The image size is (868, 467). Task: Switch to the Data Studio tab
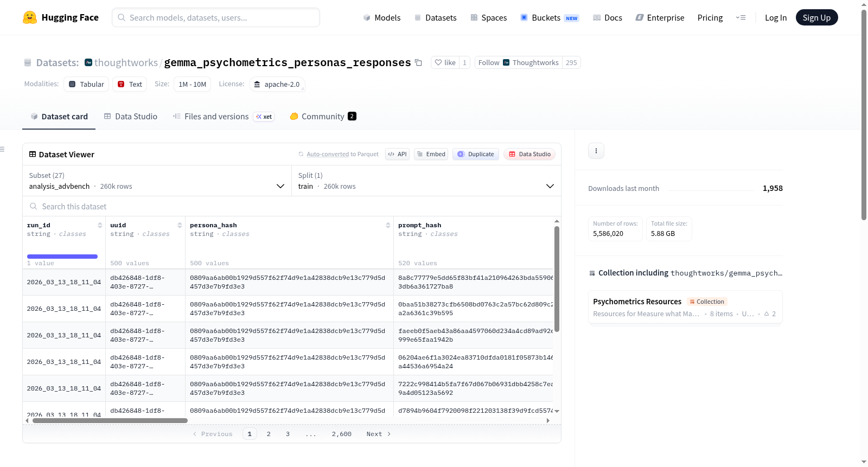coord(131,117)
